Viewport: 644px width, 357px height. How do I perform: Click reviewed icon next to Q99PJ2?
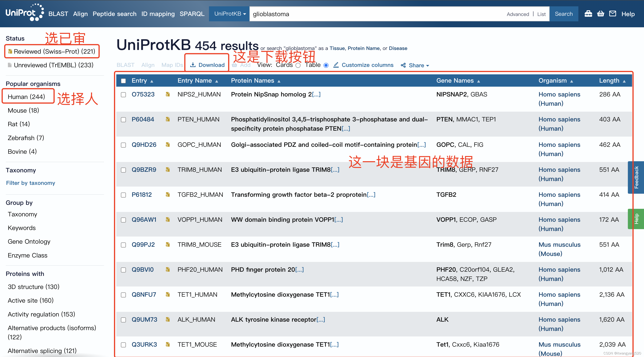pyautogui.click(x=168, y=245)
